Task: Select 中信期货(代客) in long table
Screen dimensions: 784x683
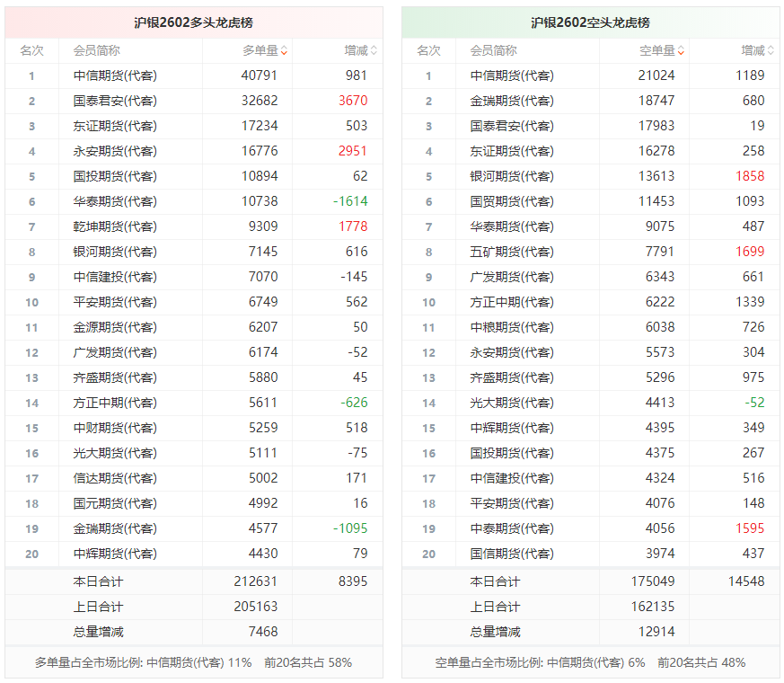Action: [115, 75]
